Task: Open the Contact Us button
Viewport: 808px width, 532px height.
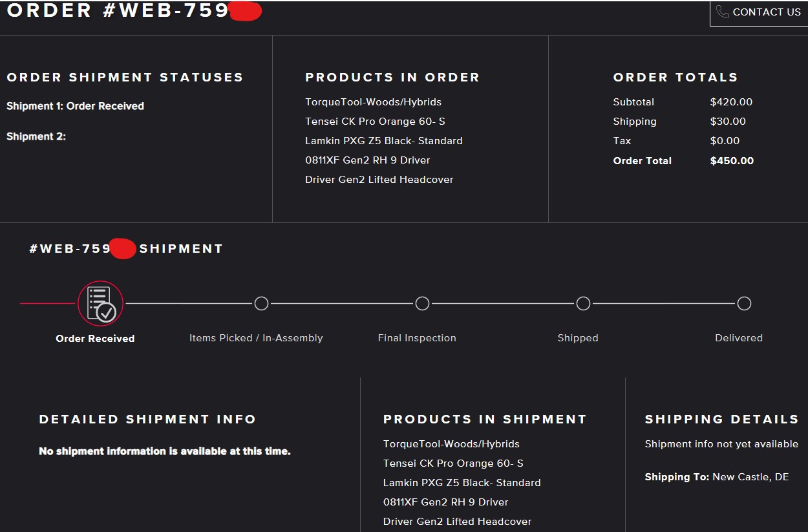Action: pyautogui.click(x=759, y=12)
